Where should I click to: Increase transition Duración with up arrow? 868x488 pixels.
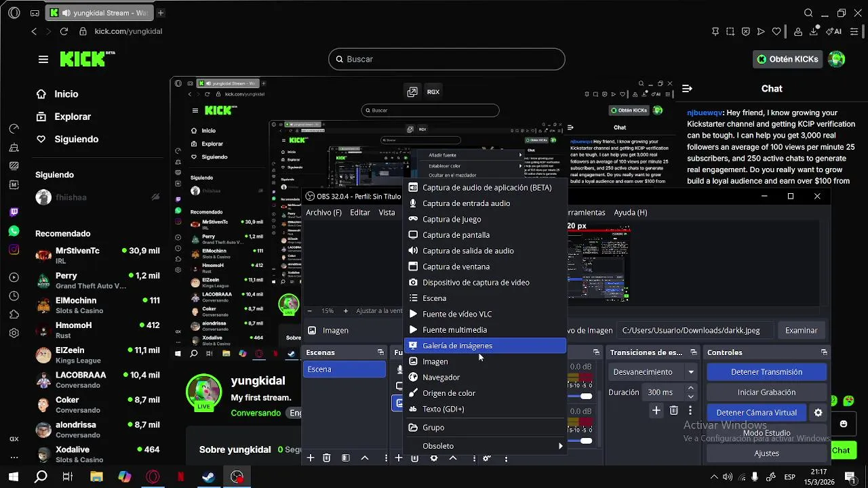[691, 388]
